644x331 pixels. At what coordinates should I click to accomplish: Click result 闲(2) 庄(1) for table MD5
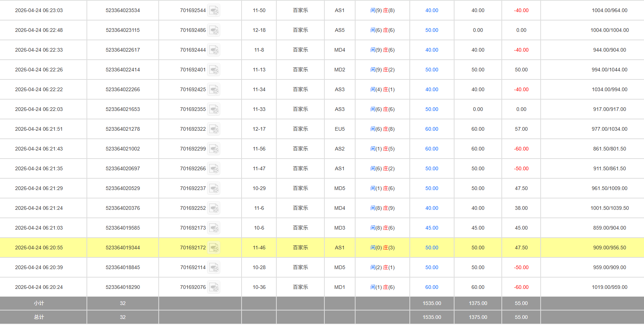(x=382, y=267)
